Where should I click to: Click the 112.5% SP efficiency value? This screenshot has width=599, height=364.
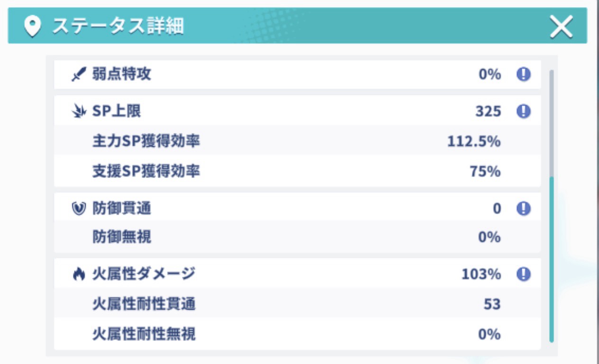473,141
